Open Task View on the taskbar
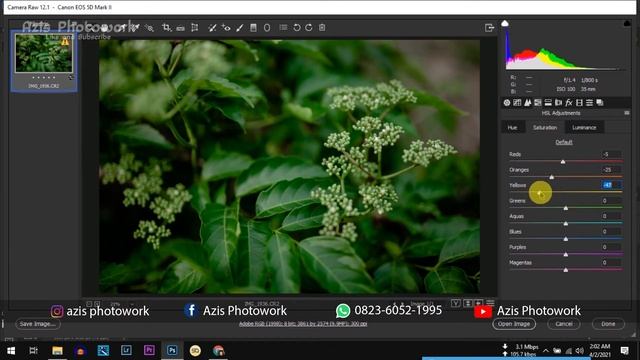 pos(33,351)
